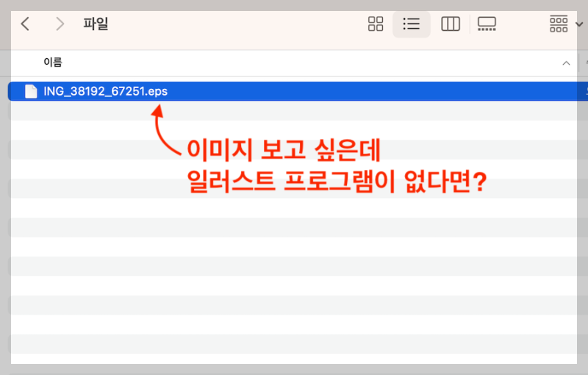Viewport: 588px width, 375px height.
Task: Select the list view button
Action: pos(412,24)
